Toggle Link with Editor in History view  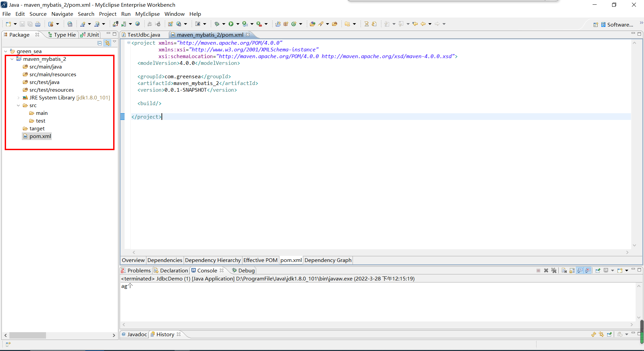click(x=601, y=334)
